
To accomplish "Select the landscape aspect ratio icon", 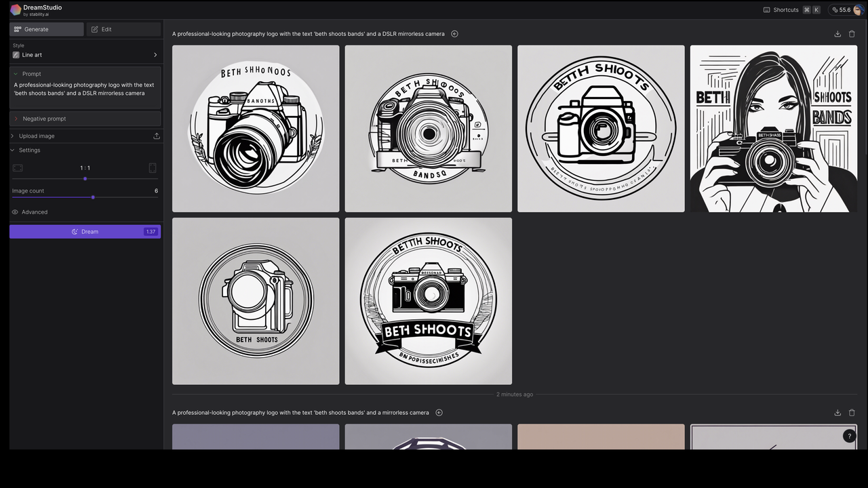I will 18,168.
